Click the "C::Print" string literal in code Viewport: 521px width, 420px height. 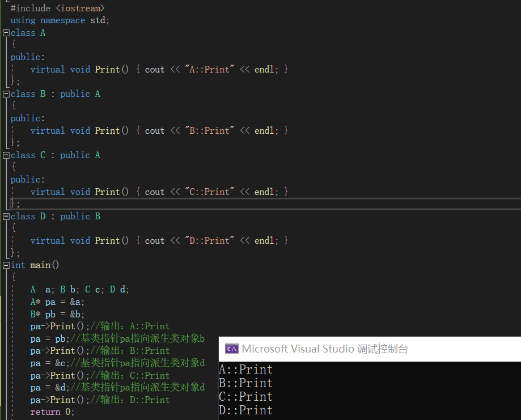[x=209, y=192]
